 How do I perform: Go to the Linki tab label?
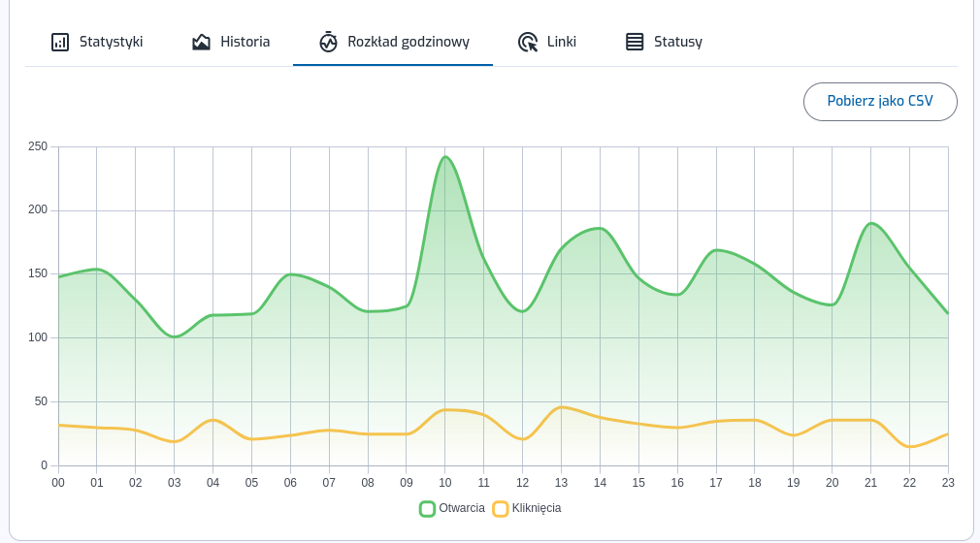click(x=562, y=42)
